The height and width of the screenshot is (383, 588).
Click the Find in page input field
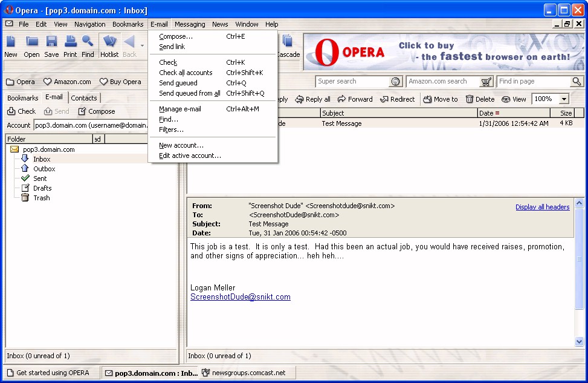coord(534,82)
